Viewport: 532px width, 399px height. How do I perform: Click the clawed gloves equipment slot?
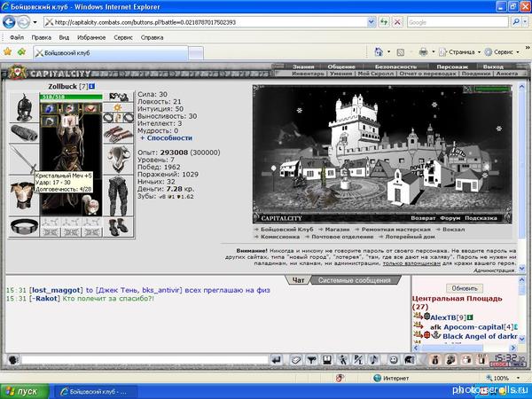[119, 134]
